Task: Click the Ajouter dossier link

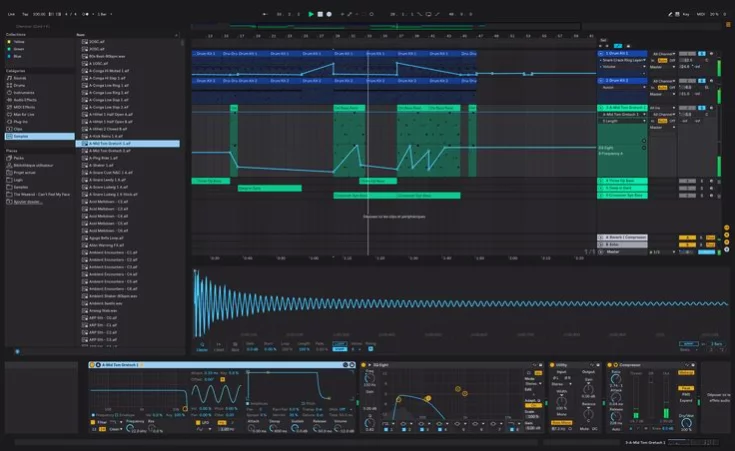Action: click(27, 202)
